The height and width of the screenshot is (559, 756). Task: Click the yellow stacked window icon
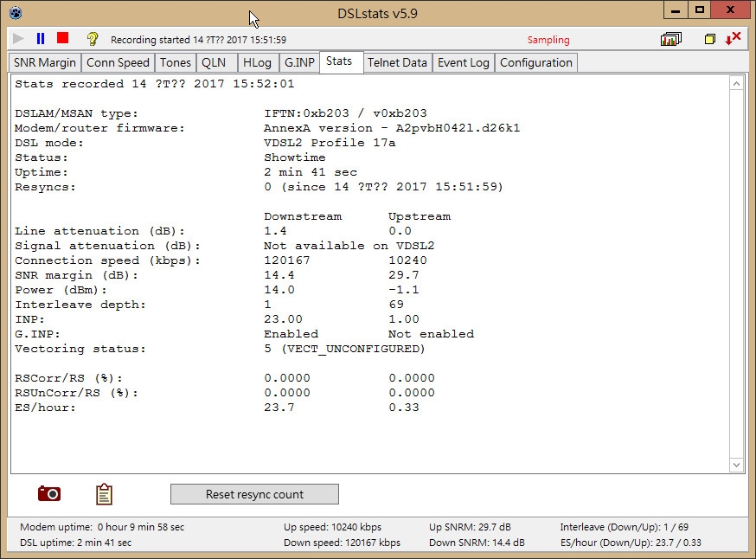(x=709, y=39)
